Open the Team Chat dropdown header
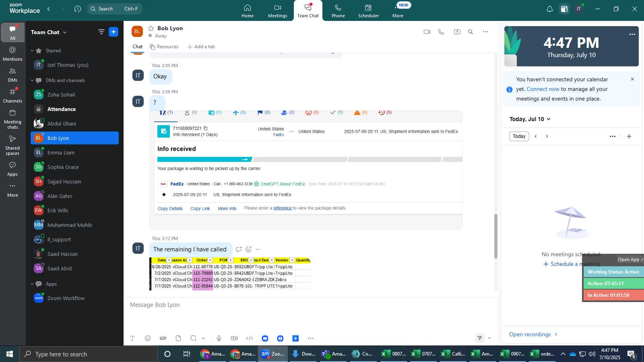 pyautogui.click(x=49, y=32)
